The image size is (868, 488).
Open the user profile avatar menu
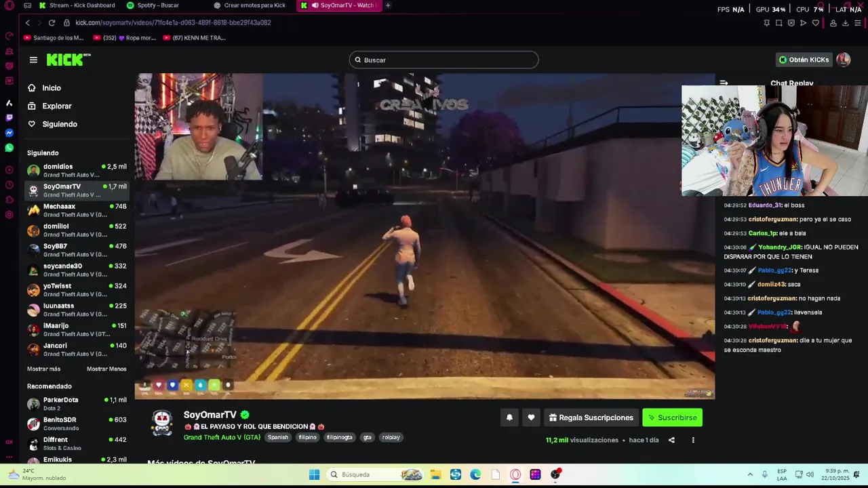click(x=843, y=60)
